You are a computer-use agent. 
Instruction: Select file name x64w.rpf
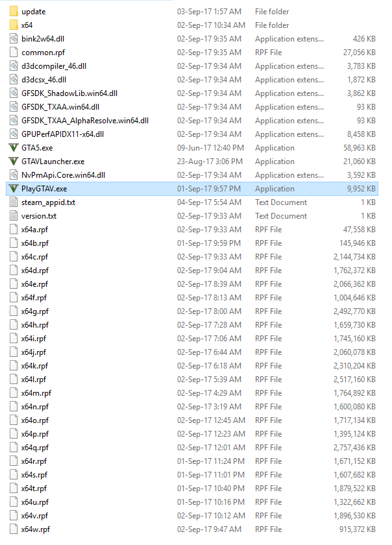[x=36, y=529]
